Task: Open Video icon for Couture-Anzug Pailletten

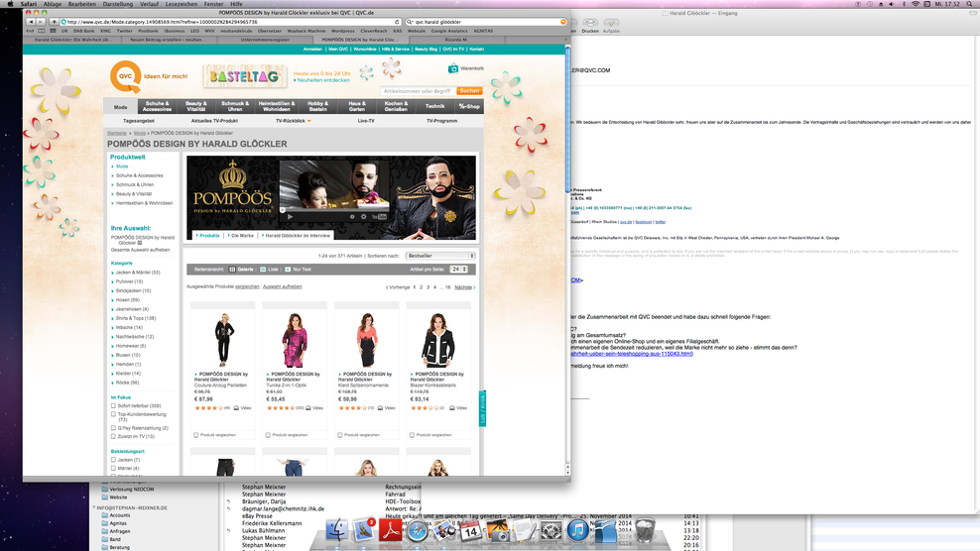Action: click(236, 408)
